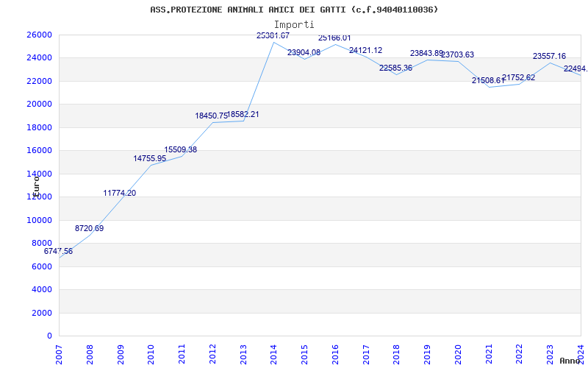
Task: Click the 22000 y-axis value
Action: (x=39, y=81)
